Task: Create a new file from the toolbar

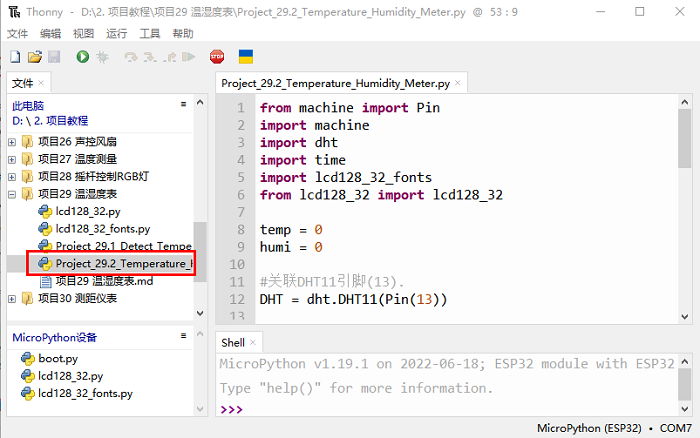Action: coord(14,57)
